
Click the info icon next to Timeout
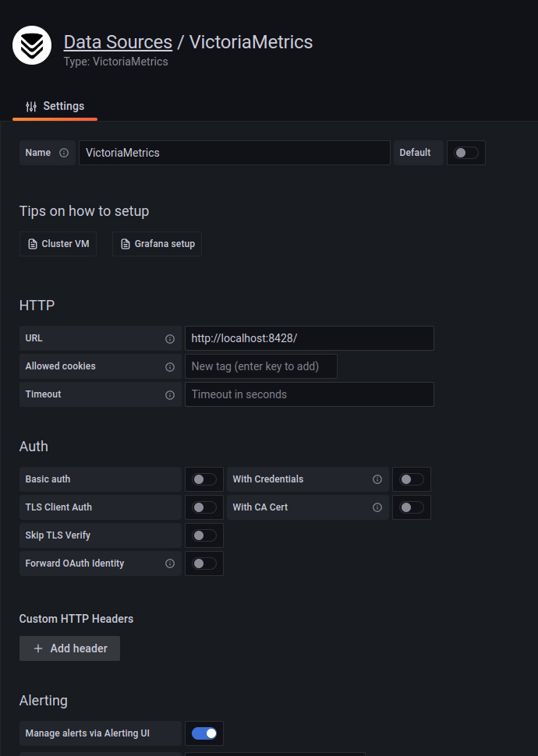click(x=170, y=394)
